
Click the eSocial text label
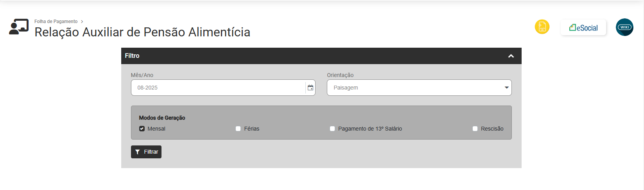pyautogui.click(x=587, y=28)
